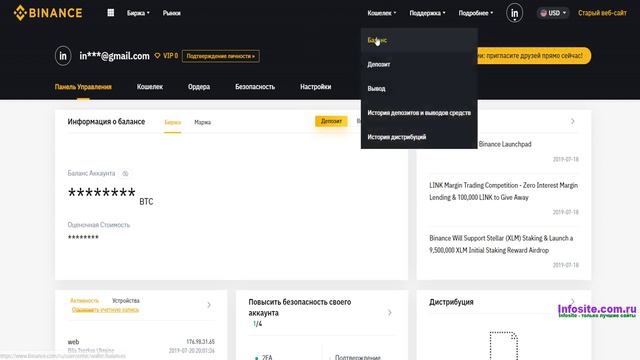
Task: Select Баланс in wallet dropdown
Action: [x=419, y=40]
